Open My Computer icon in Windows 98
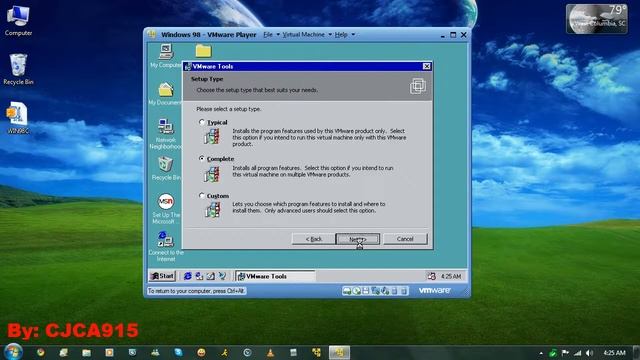This screenshot has width=640, height=360. click(x=166, y=56)
